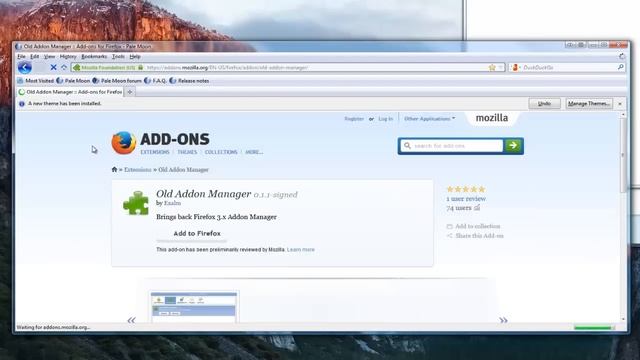Open the History menu
The width and height of the screenshot is (640, 360).
click(x=68, y=56)
